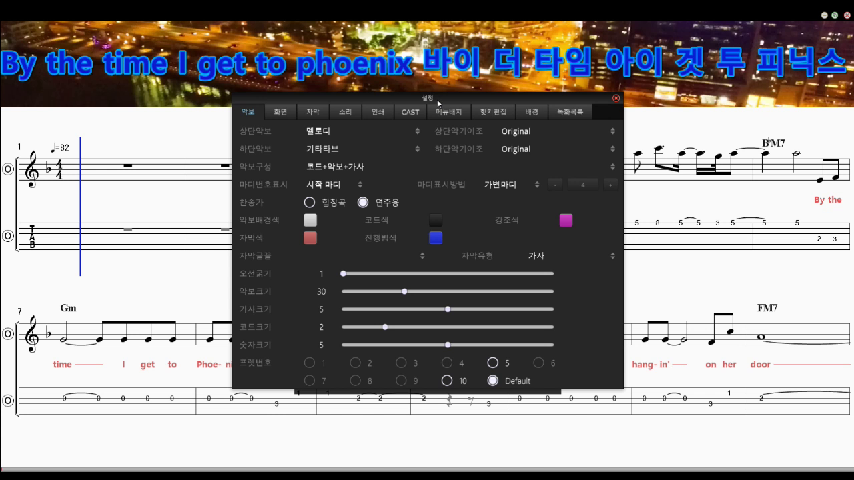
Task: Open the 상단악보 dropdown showing 멜로디
Action: pos(362,131)
